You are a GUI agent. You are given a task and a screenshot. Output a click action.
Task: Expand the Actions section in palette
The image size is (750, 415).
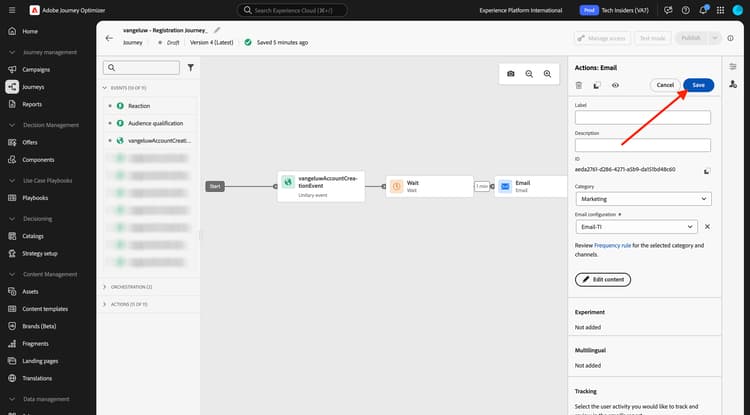pos(105,304)
